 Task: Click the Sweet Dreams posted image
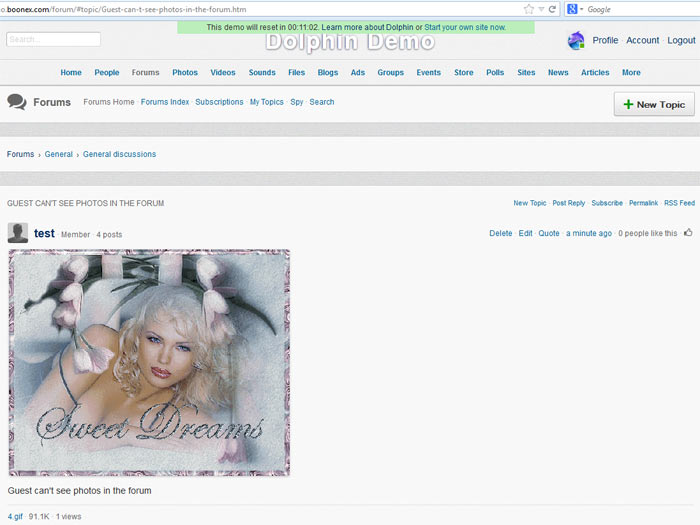[149, 362]
